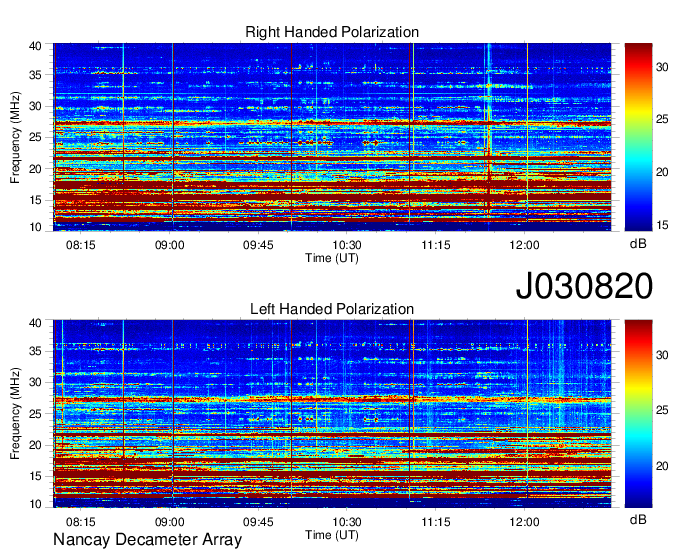Click the 20 dB tick on Right Handed color bar
This screenshot has height=552, width=680.
(x=662, y=172)
